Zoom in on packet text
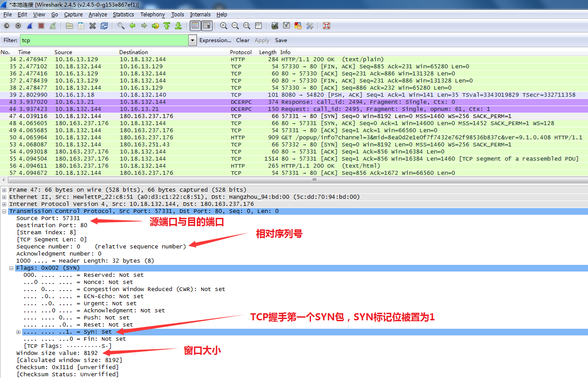The width and height of the screenshot is (588, 378). coord(224,26)
